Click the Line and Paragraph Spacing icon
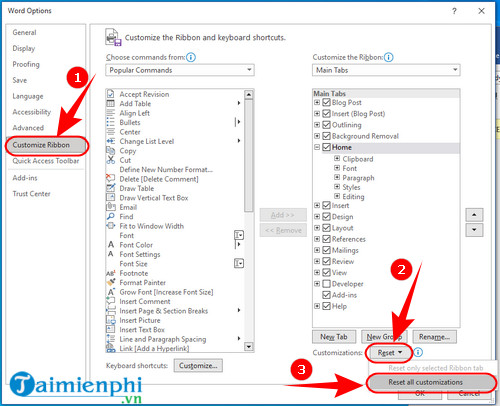Image resolution: width=500 pixels, height=406 pixels. [x=110, y=339]
